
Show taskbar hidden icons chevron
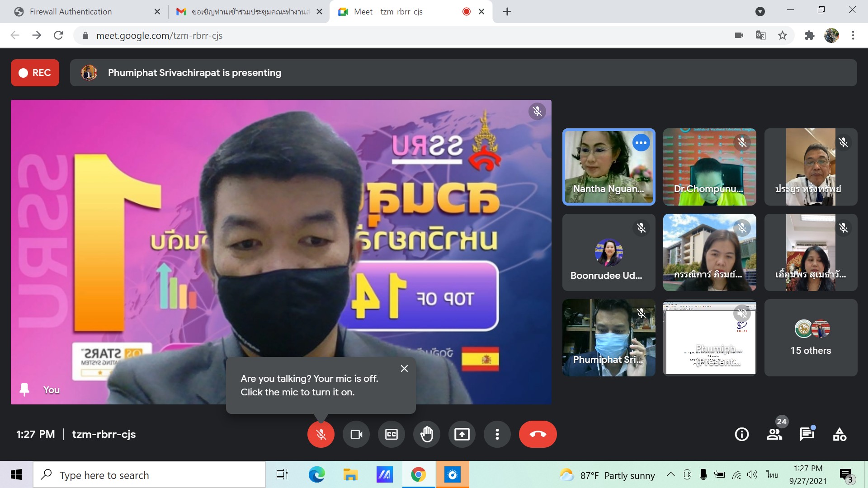click(671, 474)
